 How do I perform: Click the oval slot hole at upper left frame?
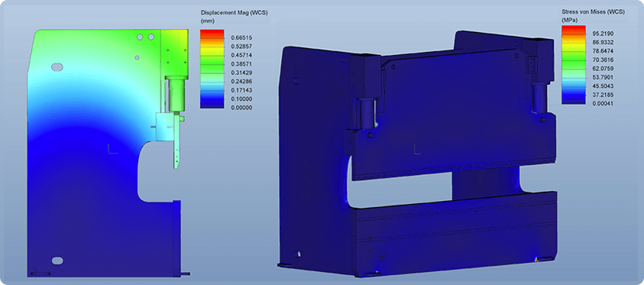click(57, 66)
